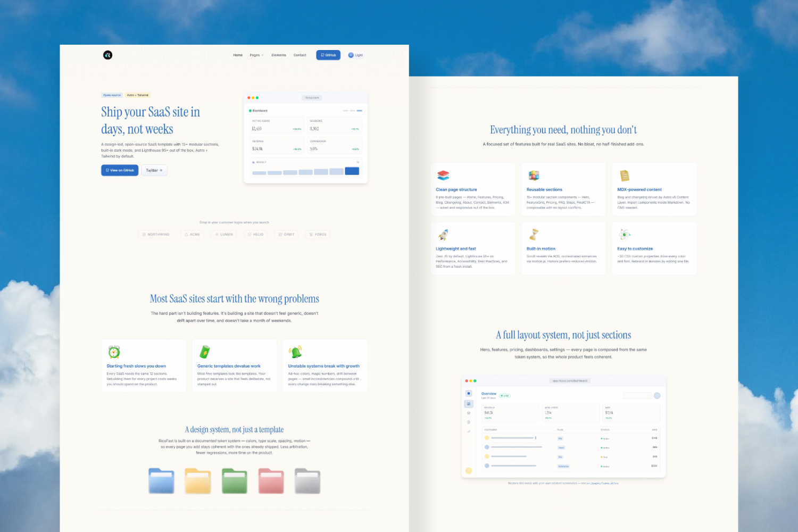Click the Everything you need heading

click(x=563, y=130)
